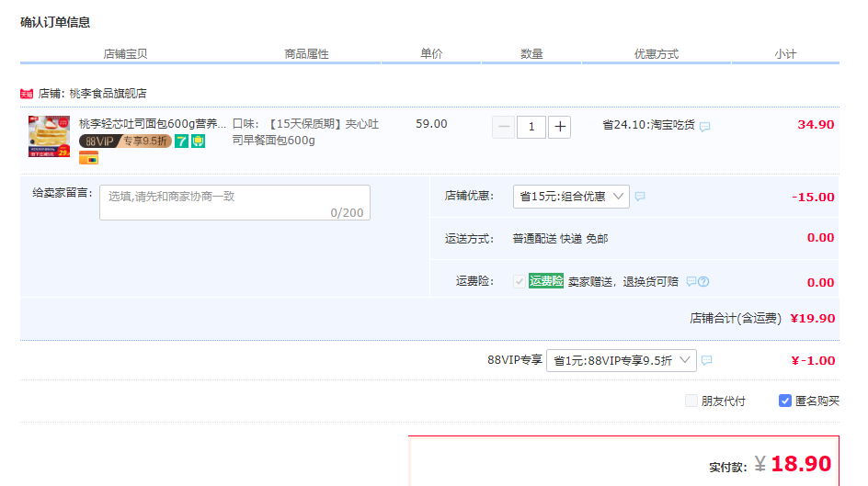868x486 pixels.
Task: Click the 卖家赠送，退换货可赔 text
Action: click(x=622, y=281)
